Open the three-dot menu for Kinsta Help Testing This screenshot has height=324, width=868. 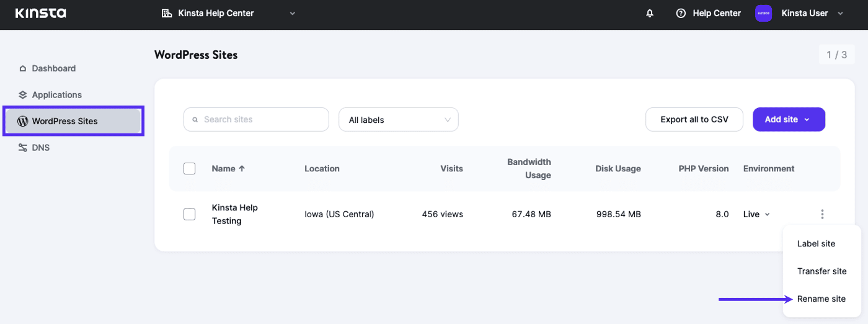point(822,214)
